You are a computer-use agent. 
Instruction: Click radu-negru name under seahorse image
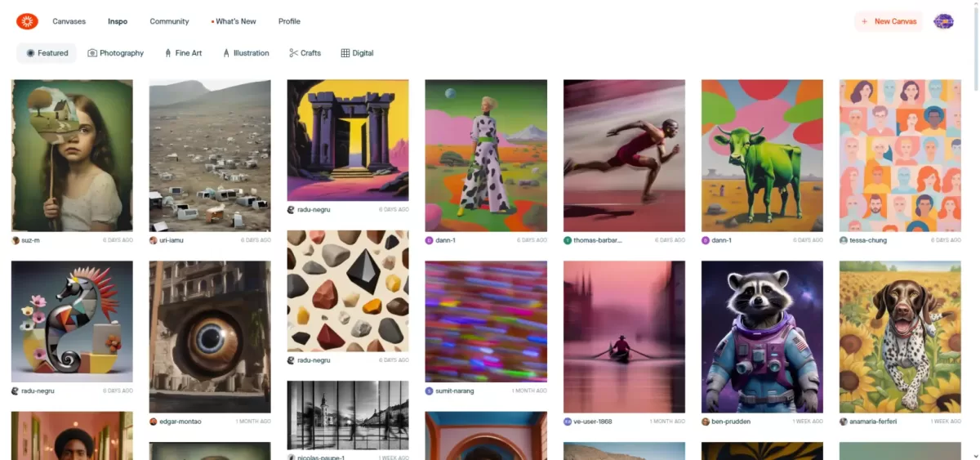pyautogui.click(x=38, y=391)
